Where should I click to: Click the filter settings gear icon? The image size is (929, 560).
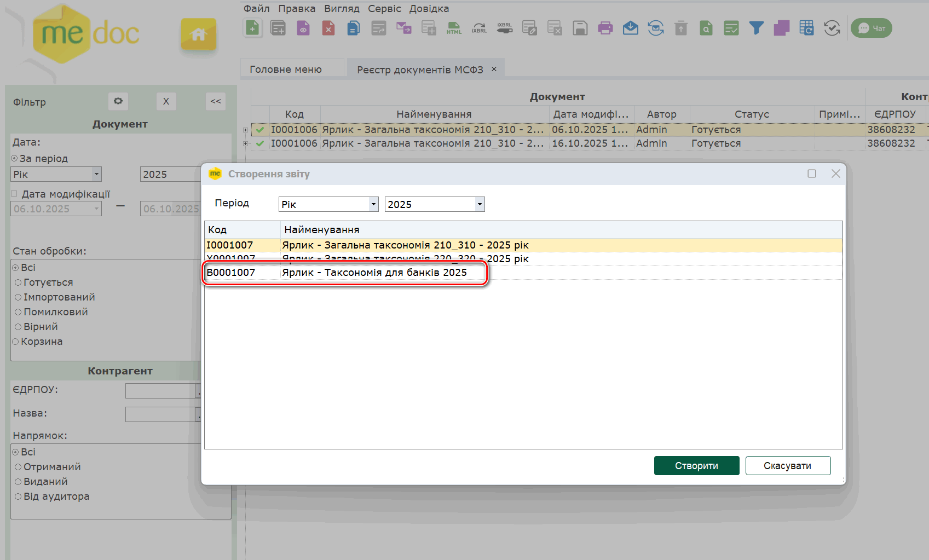coord(118,101)
